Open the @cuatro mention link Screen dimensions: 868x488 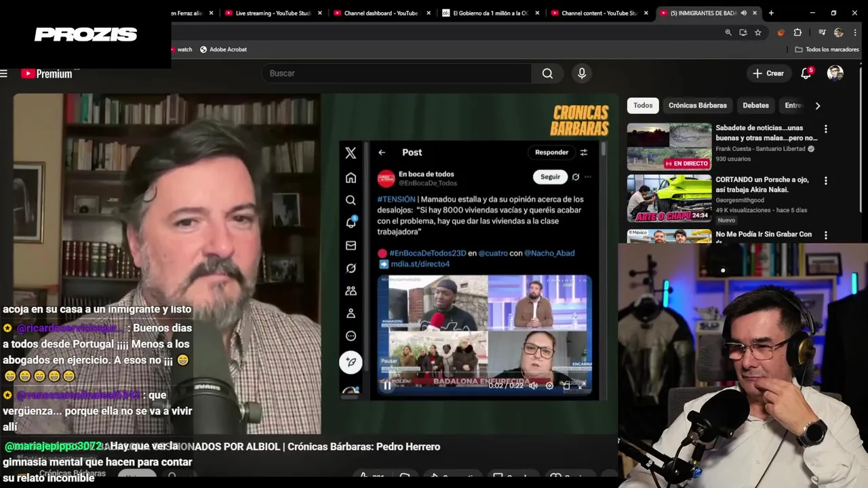[493, 253]
